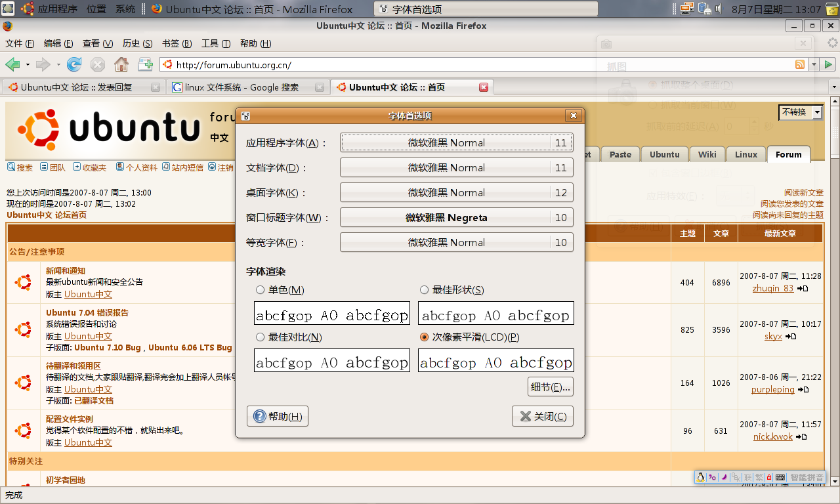The height and width of the screenshot is (504, 840).
Task: Choose the 等宽字体(F) font button
Action: pyautogui.click(x=457, y=242)
